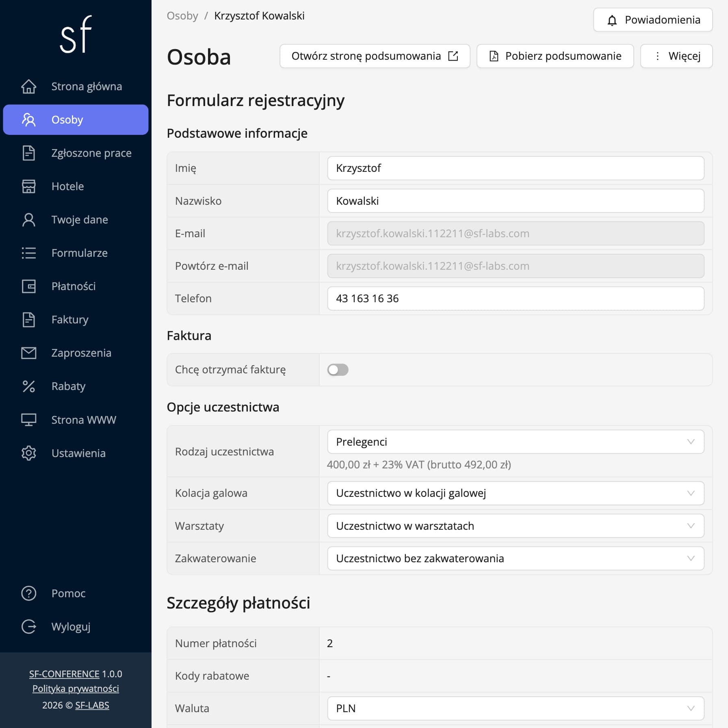Screen dimensions: 728x728
Task: Click the Nazwisko input field
Action: click(516, 201)
